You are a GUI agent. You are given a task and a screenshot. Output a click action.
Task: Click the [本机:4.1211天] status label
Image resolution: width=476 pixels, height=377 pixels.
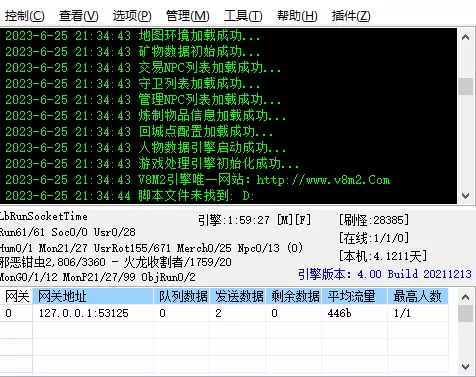[383, 256]
